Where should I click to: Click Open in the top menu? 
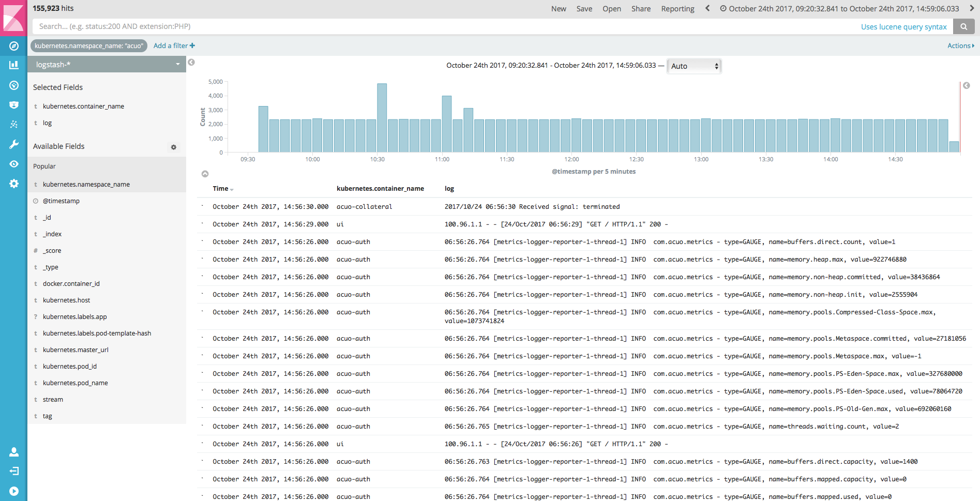pos(612,9)
